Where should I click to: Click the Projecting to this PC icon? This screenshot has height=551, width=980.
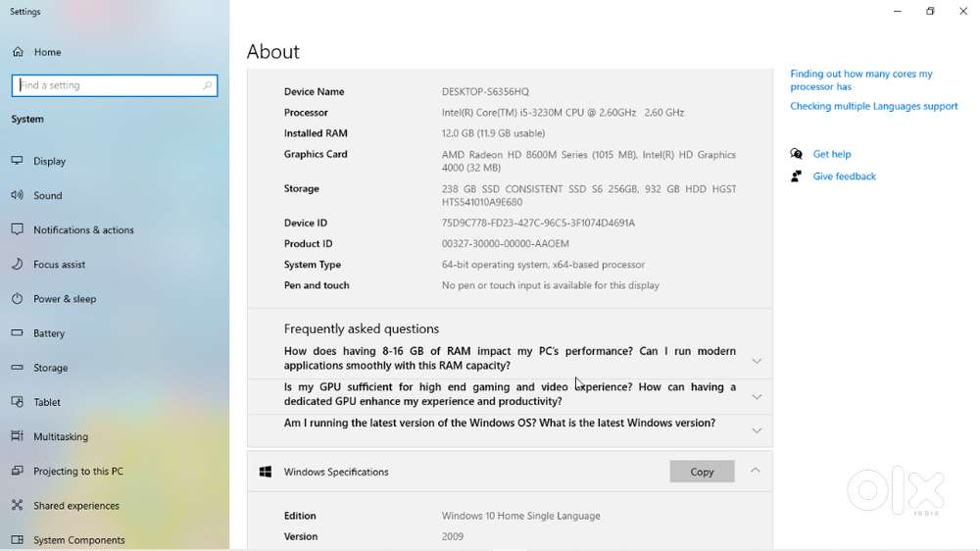tap(18, 471)
